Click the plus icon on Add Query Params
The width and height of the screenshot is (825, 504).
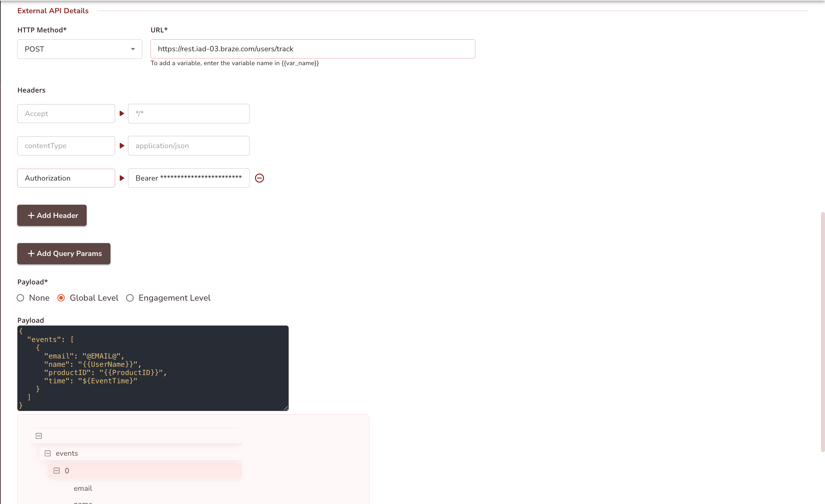(x=31, y=253)
